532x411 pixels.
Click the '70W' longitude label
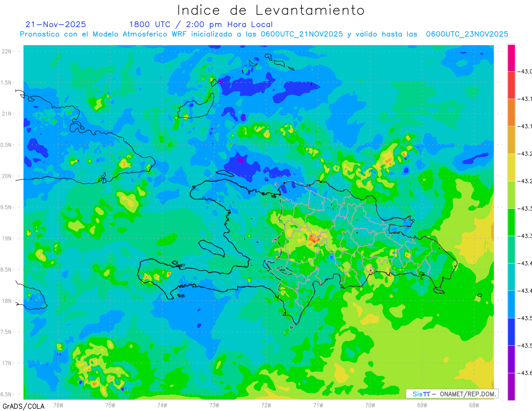(x=370, y=405)
